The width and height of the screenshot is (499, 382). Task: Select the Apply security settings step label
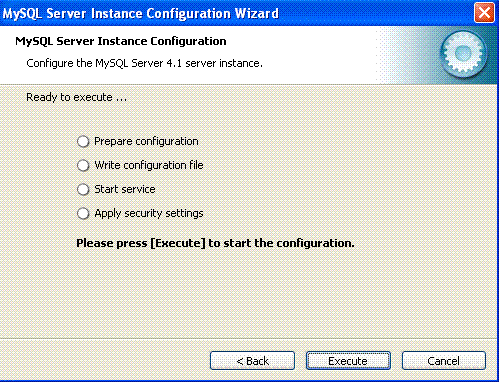click(149, 213)
